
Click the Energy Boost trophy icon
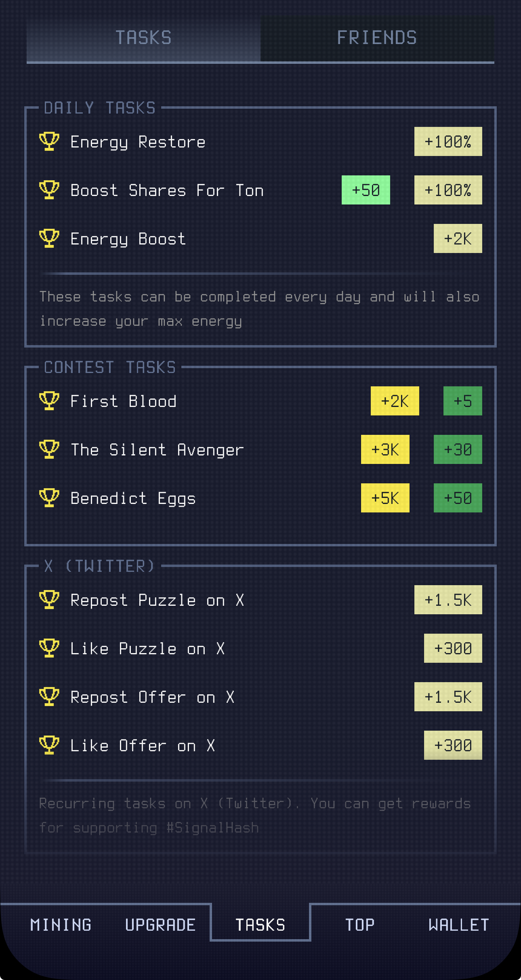point(49,239)
